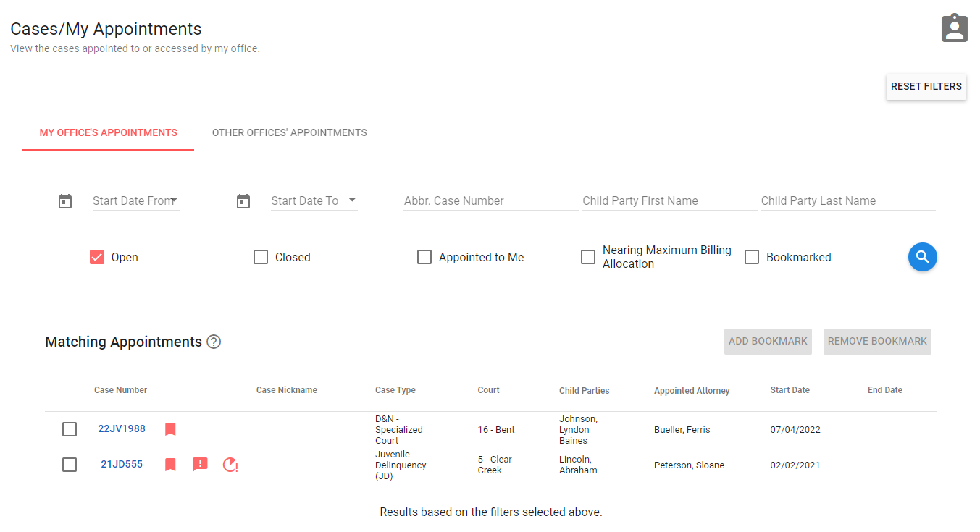Open the alert message icon on case 21JD555

200,464
